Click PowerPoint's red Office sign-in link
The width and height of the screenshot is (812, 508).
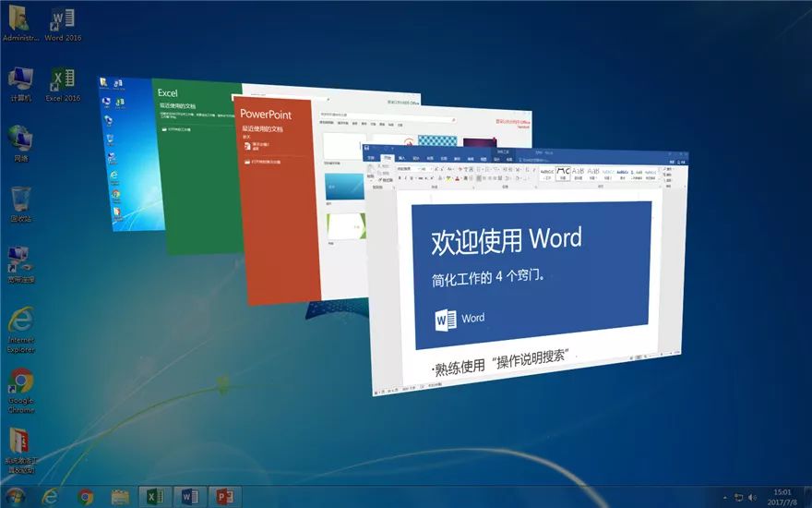513,122
